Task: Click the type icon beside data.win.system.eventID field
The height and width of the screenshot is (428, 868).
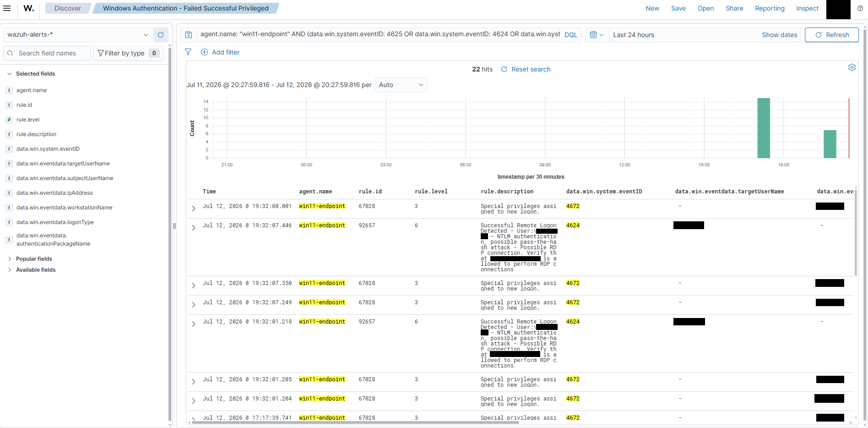Action: 9,149
